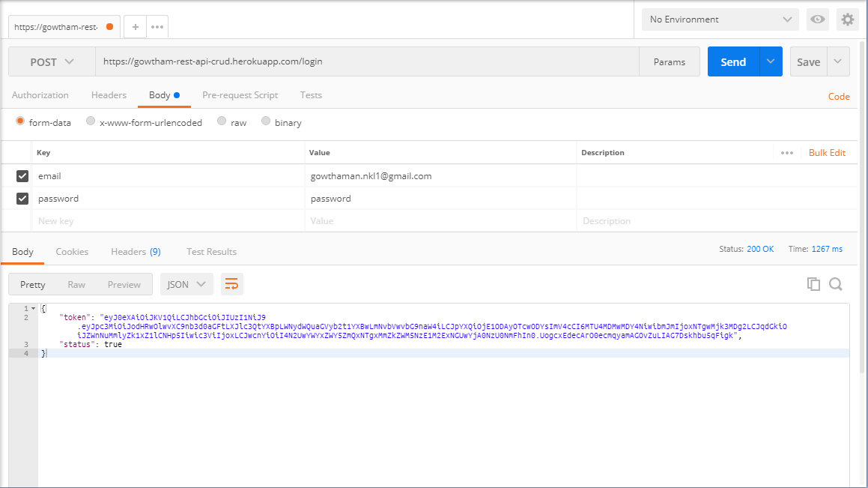Open JSON format dropdown

tap(186, 284)
